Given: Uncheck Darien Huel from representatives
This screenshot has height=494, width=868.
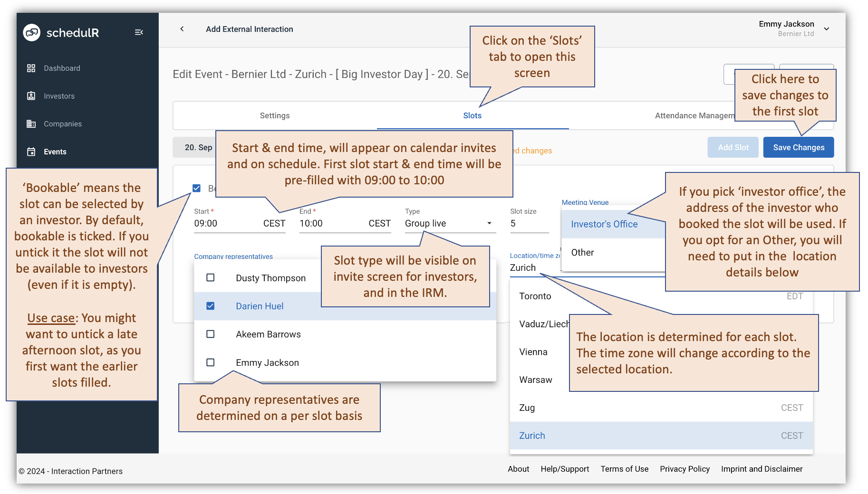Looking at the screenshot, I should [x=210, y=306].
